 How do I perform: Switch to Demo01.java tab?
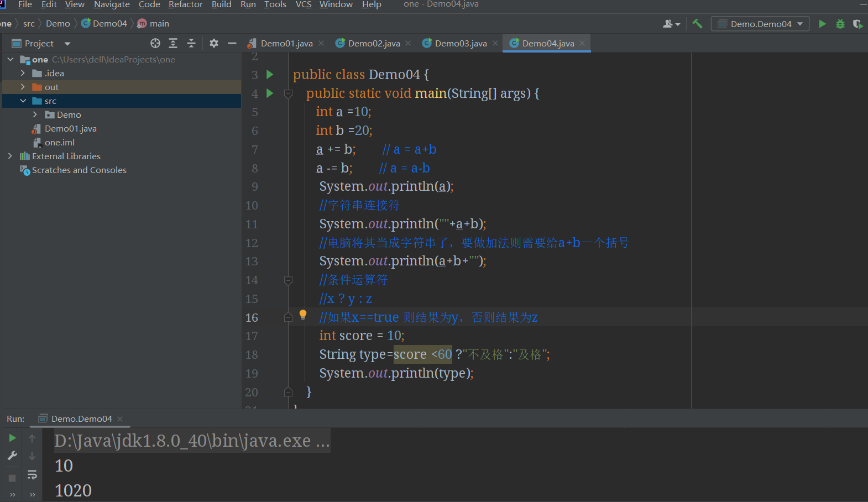(x=286, y=43)
